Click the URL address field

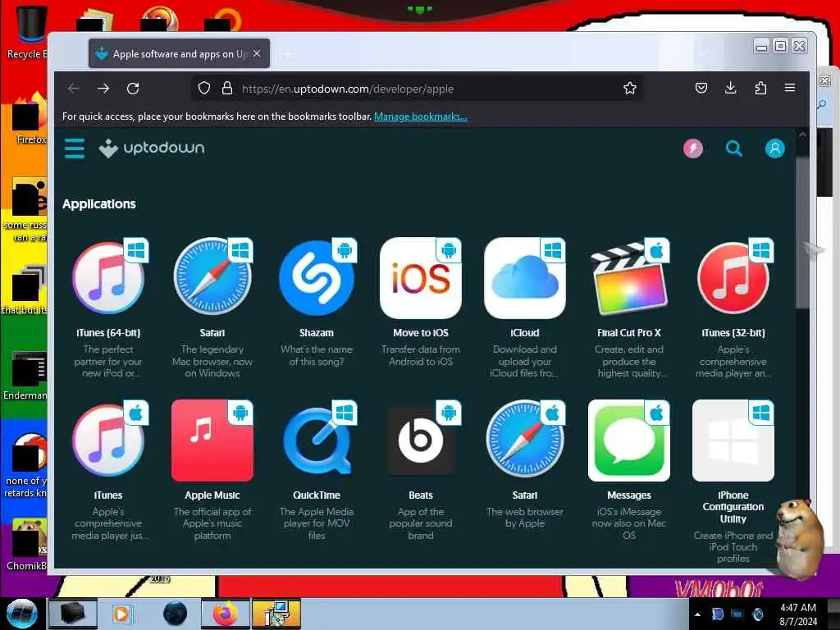pos(418,89)
